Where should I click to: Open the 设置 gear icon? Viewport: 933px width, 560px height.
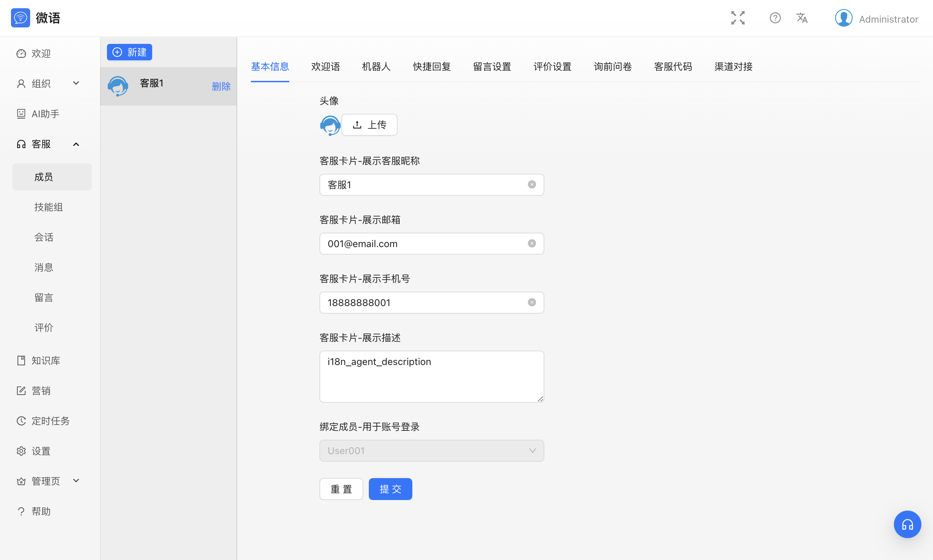(21, 451)
